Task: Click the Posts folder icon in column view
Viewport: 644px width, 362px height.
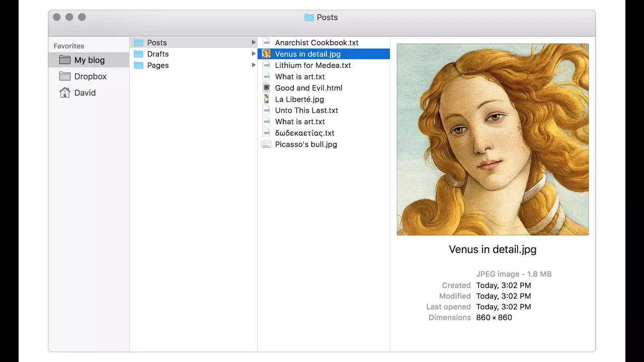Action: click(138, 43)
